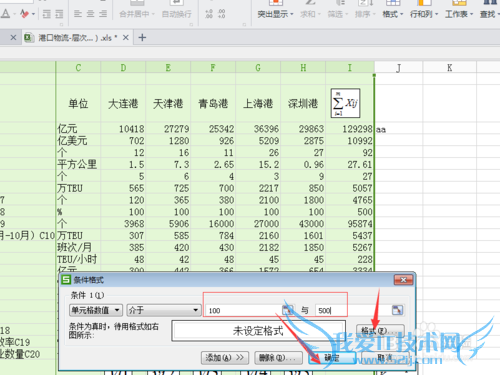The width and height of the screenshot is (500, 375).
Task: Align text right in toolbar
Action: pyautogui.click(x=103, y=14)
